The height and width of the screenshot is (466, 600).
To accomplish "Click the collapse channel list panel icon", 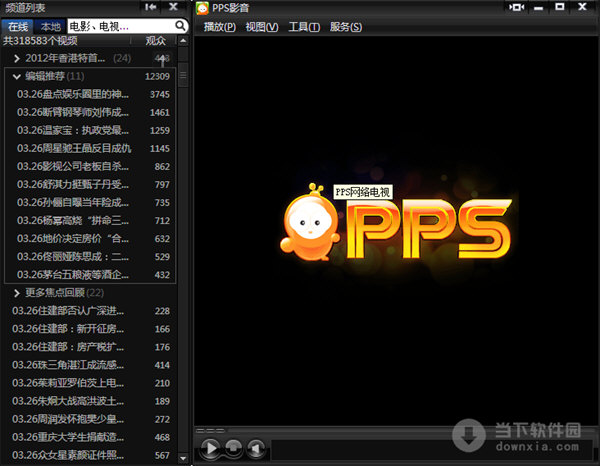I will [150, 7].
